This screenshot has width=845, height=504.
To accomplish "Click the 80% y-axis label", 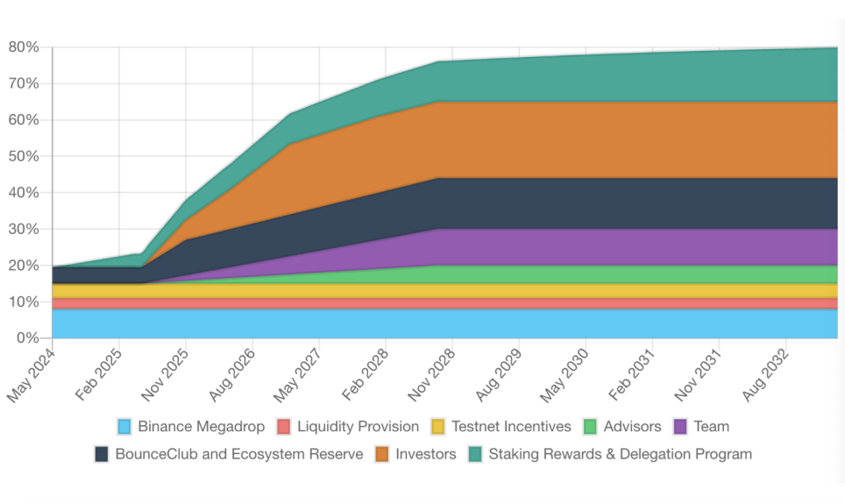I will [25, 47].
